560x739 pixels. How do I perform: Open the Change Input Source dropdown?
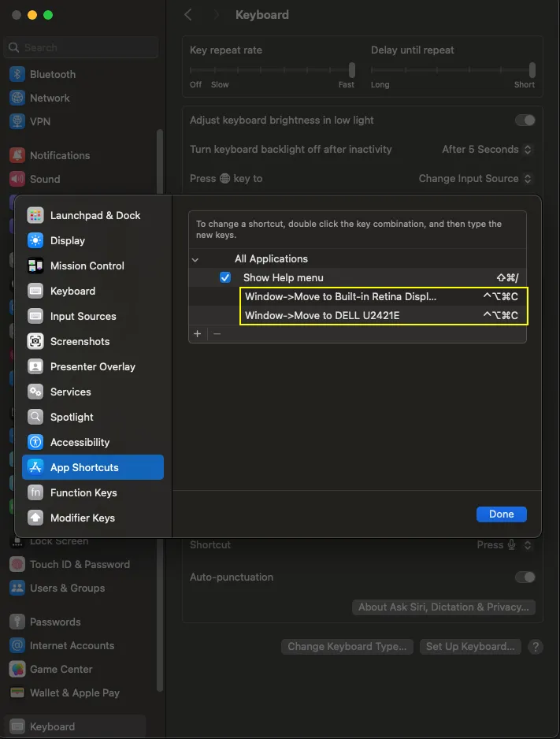tap(474, 178)
